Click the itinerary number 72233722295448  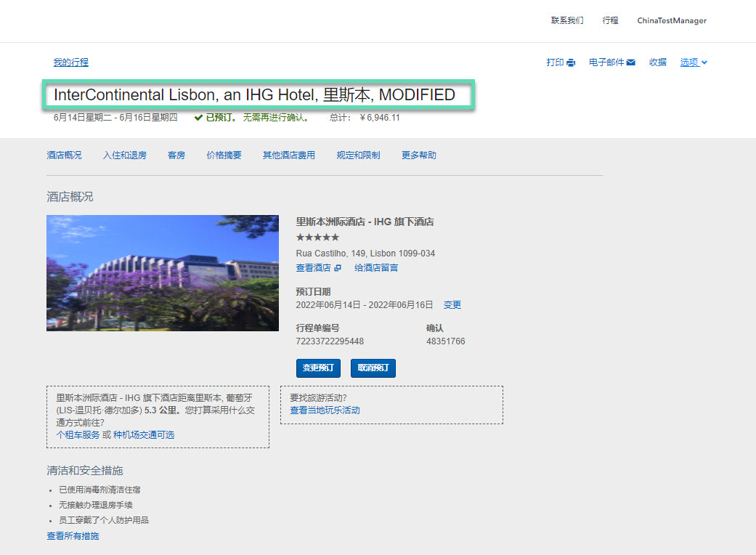click(330, 341)
